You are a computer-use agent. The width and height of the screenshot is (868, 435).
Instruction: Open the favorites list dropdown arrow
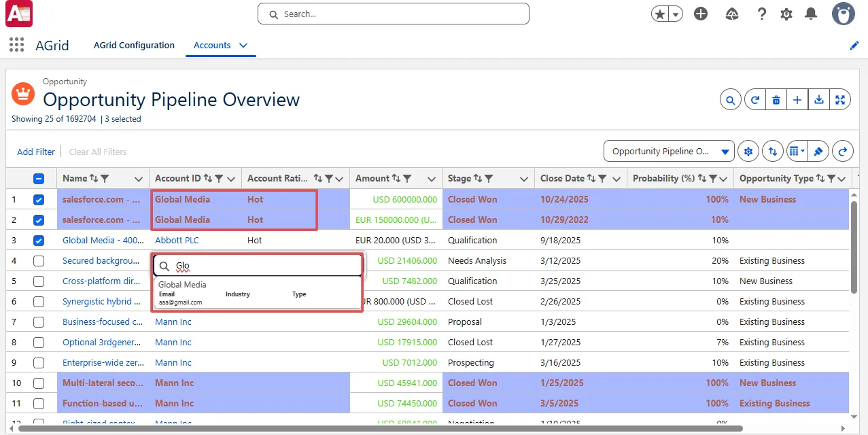click(676, 14)
